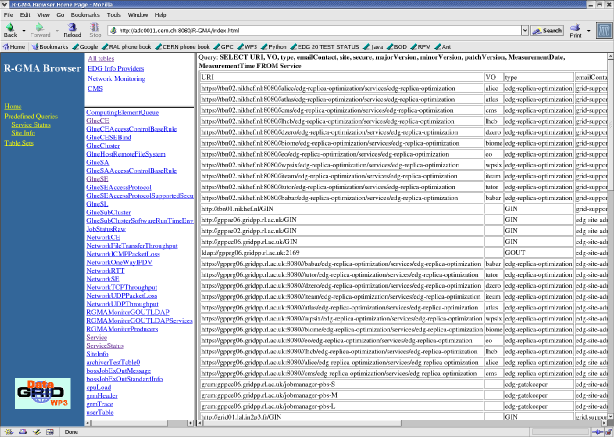Open Mail from the status bar component icons
The height and width of the screenshot is (437, 614).
(x=23, y=432)
